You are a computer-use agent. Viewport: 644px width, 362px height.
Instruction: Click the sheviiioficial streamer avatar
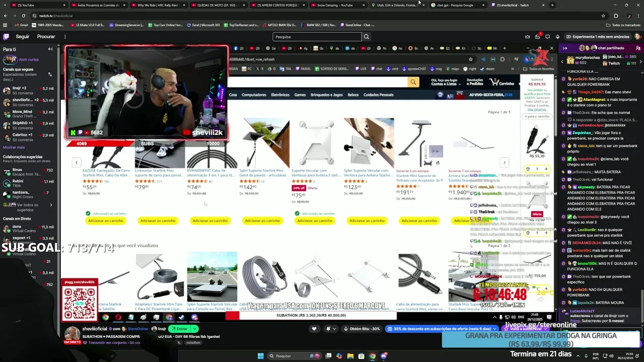pyautogui.click(x=72, y=333)
